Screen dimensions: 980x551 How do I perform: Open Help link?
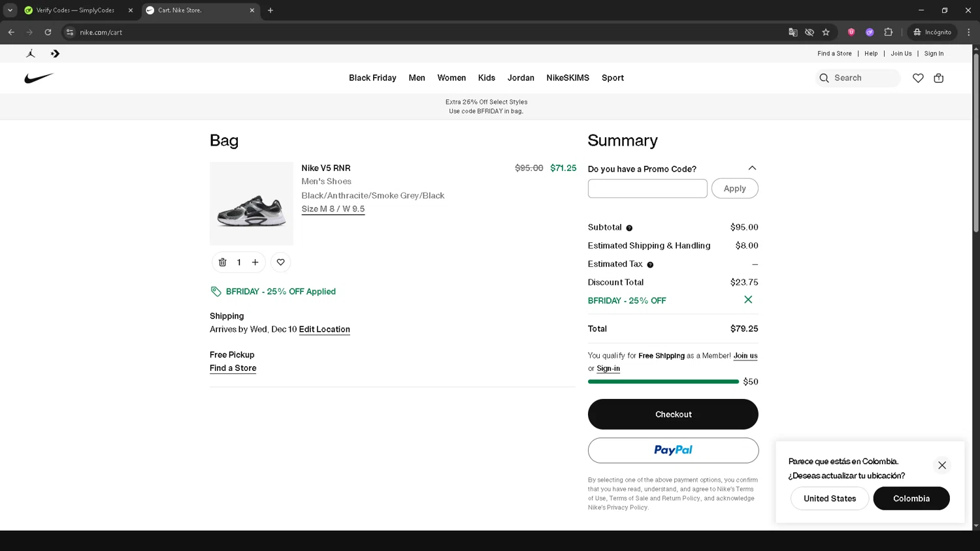click(x=871, y=54)
